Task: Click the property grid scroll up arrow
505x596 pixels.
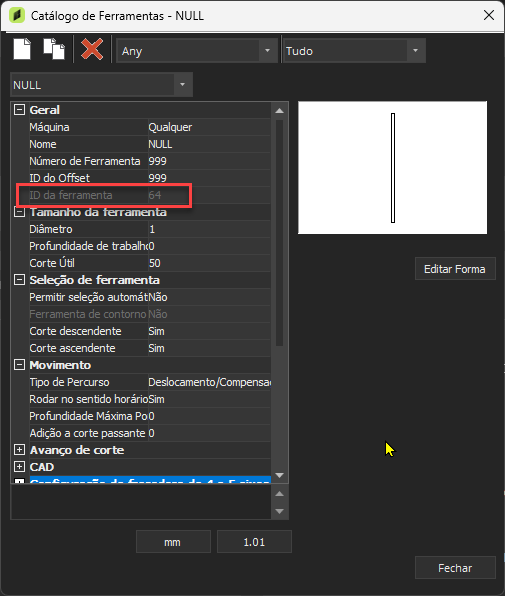Action: (x=280, y=111)
